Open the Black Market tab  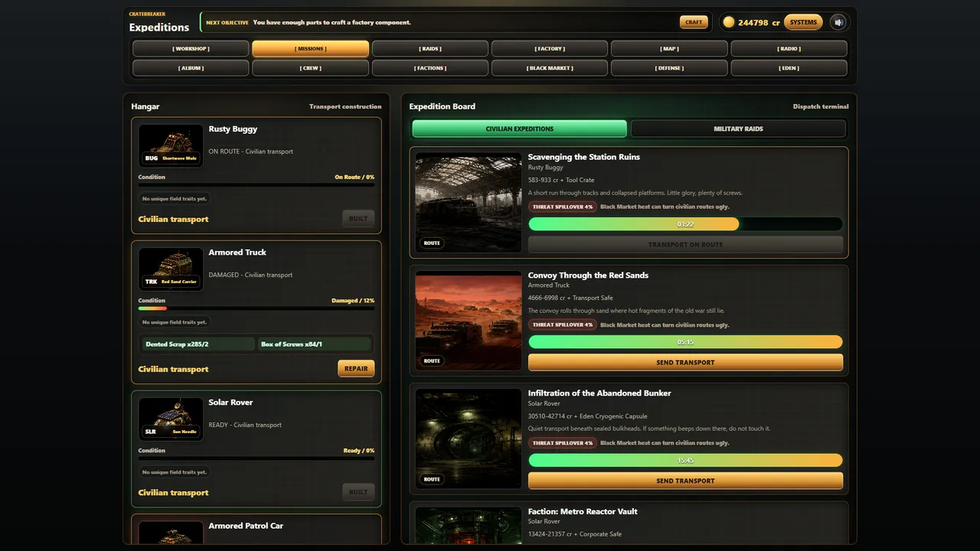(x=550, y=67)
